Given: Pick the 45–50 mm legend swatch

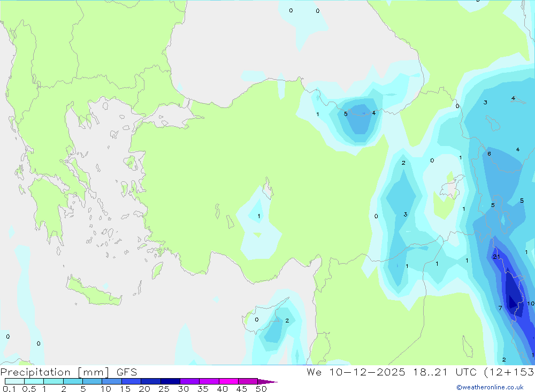Looking at the screenshot, I should (248, 381).
